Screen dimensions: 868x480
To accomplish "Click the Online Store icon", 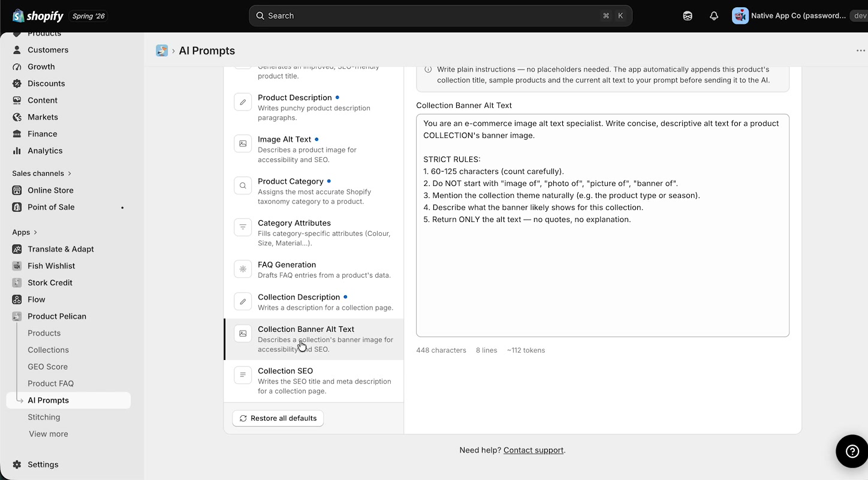I will point(17,190).
